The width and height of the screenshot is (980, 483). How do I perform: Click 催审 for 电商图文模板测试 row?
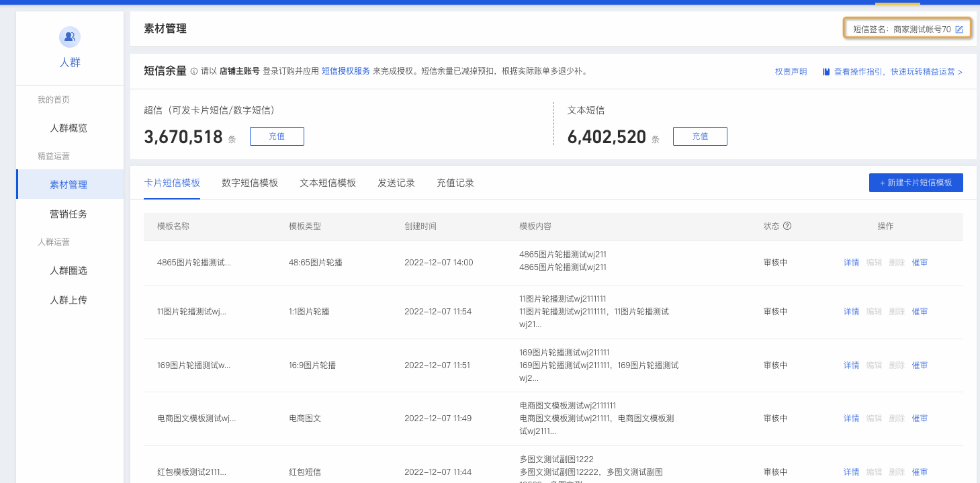coord(920,419)
